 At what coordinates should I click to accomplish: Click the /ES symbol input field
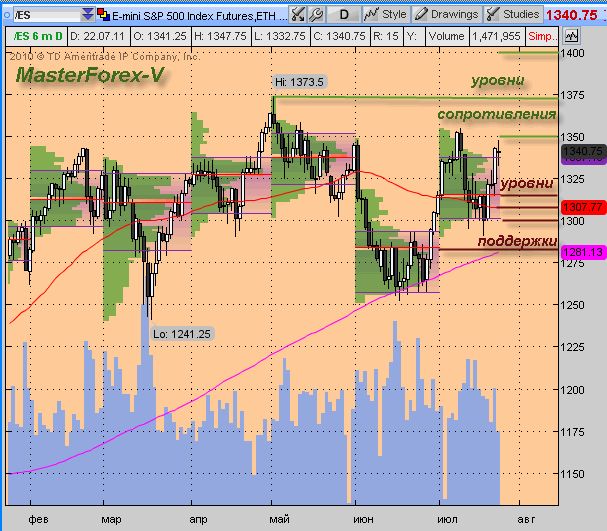pyautogui.click(x=47, y=15)
